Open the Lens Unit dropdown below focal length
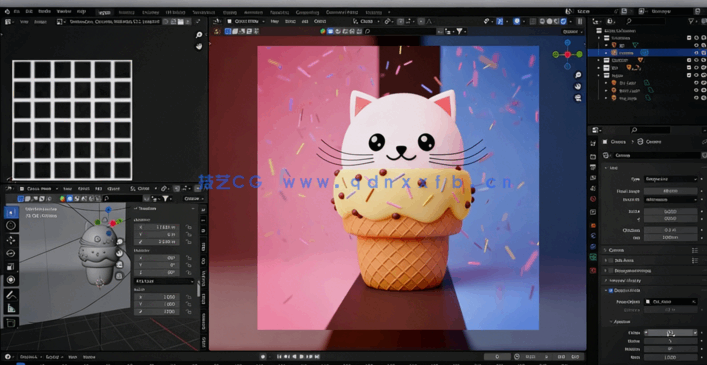This screenshot has height=365, width=707. 670,199
